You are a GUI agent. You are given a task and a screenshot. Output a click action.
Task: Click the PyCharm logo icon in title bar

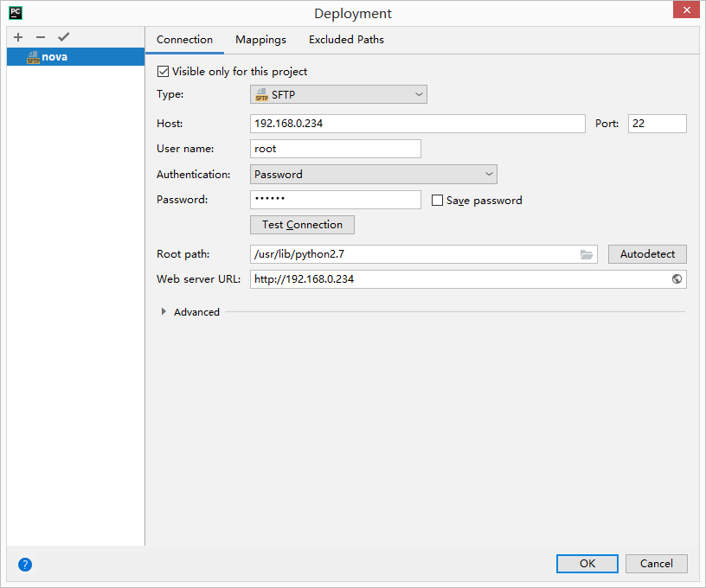(16, 13)
